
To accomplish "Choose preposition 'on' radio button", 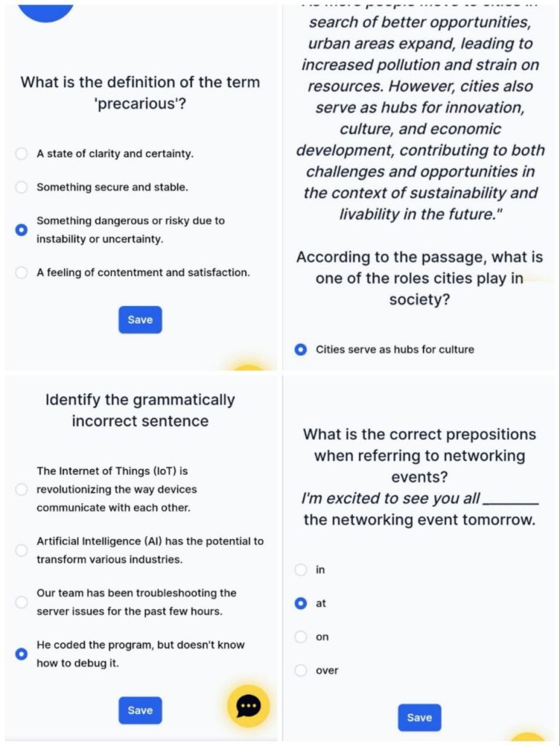I will [301, 637].
